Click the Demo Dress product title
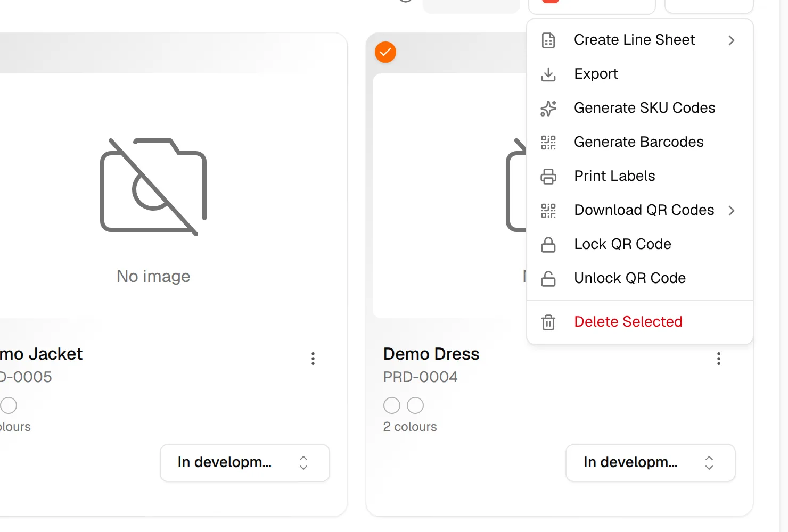 431,354
